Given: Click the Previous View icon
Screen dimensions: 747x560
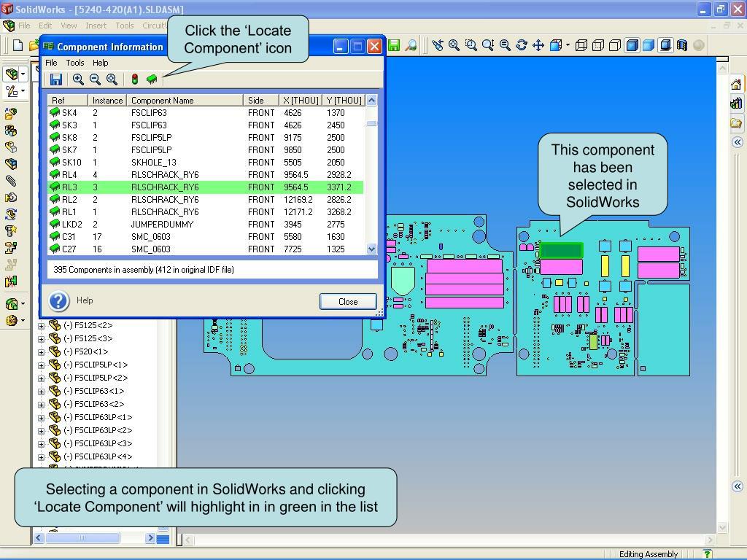Looking at the screenshot, I should (x=438, y=45).
